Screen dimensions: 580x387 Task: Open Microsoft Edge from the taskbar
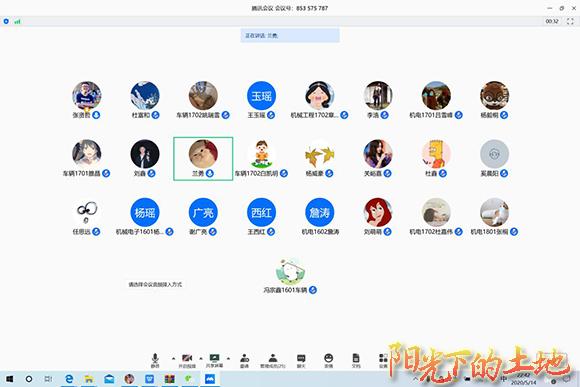point(69,379)
